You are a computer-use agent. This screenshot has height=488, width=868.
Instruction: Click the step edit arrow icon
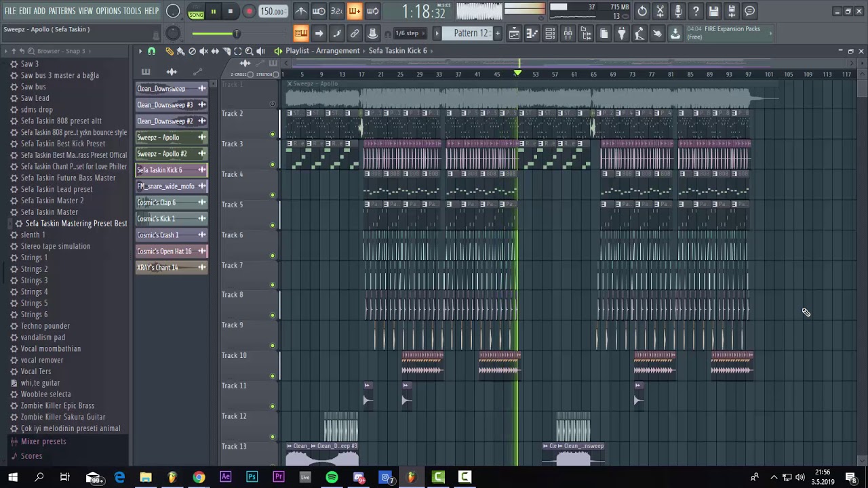319,33
